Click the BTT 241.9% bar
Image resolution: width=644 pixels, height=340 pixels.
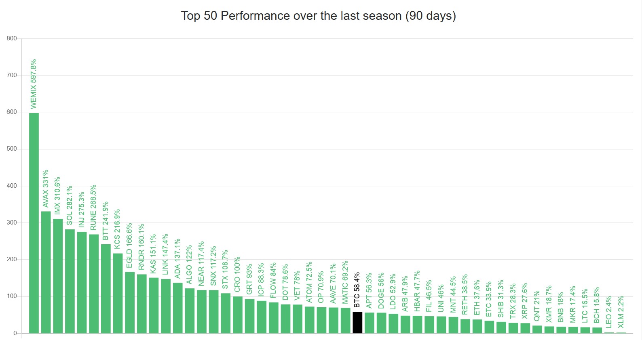(106, 289)
